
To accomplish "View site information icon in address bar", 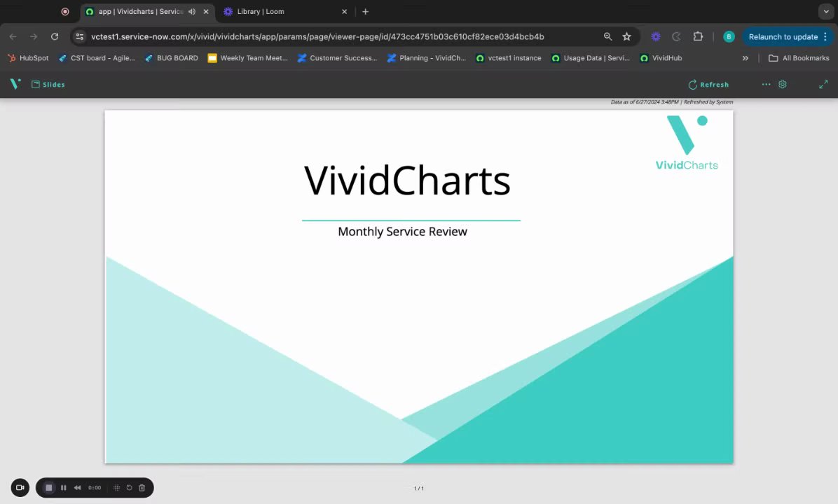I will [x=80, y=36].
